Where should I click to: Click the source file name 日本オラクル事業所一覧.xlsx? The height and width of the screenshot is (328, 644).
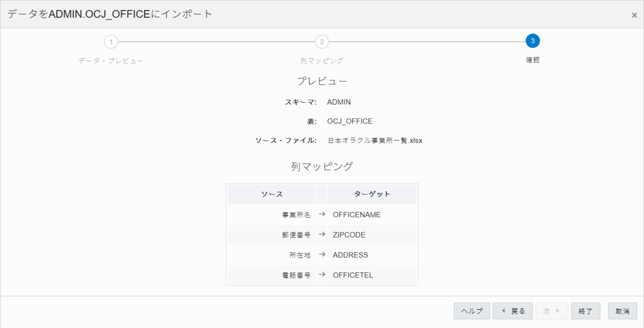pyautogui.click(x=375, y=141)
